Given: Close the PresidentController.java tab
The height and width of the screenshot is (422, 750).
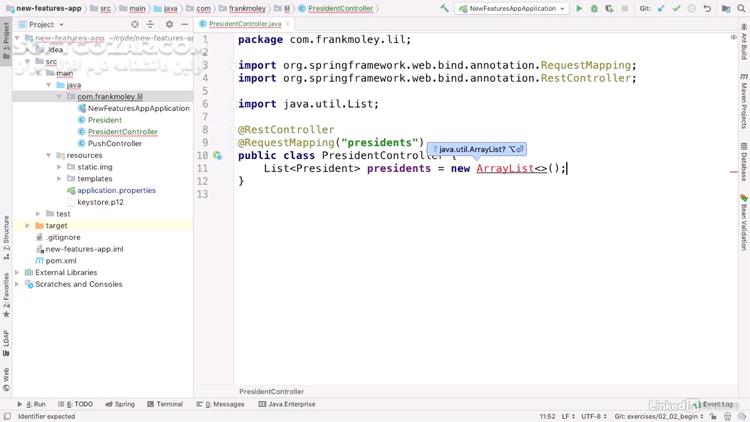Looking at the screenshot, I should (x=287, y=24).
